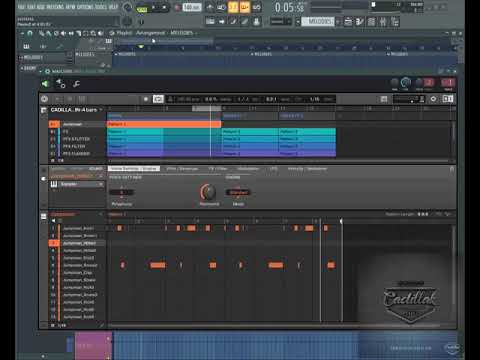The height and width of the screenshot is (360, 480).
Task: Select the Sampler plugin slot
Action: click(x=77, y=184)
